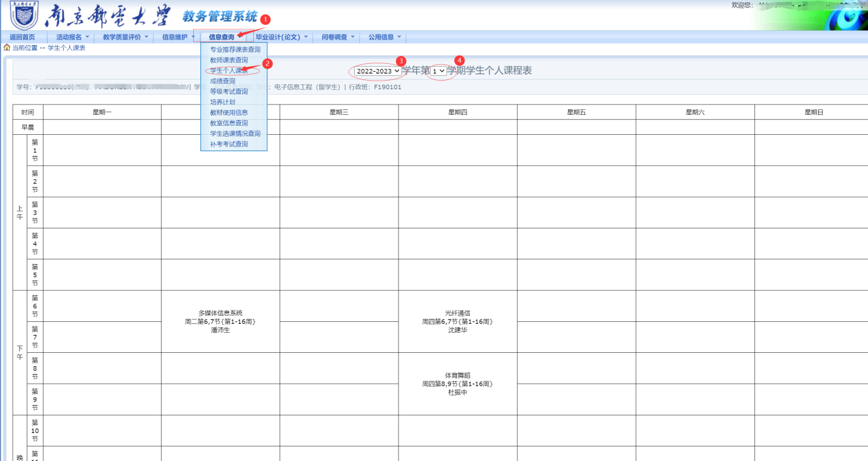Click the 多媒体信息系统 course cell
This screenshot has width=868, height=461.
[x=220, y=321]
